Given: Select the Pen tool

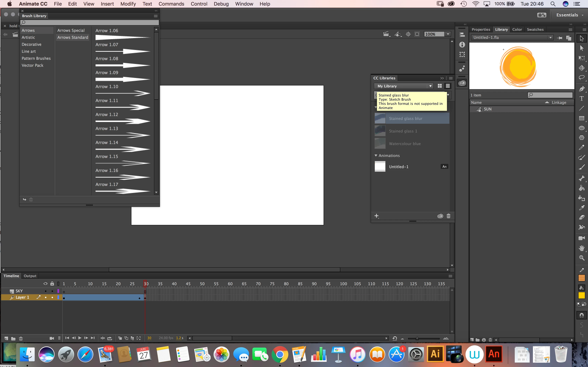Looking at the screenshot, I should 582,89.
